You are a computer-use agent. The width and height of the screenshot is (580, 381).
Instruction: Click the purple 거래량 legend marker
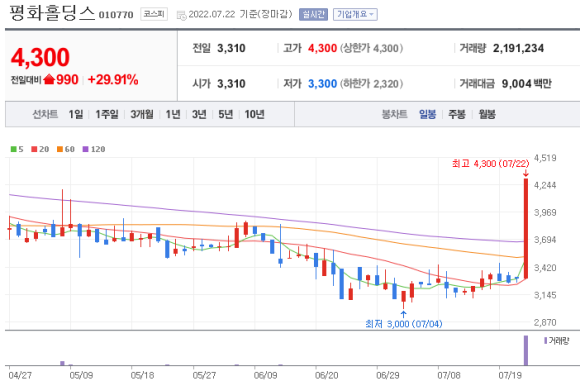(x=546, y=340)
